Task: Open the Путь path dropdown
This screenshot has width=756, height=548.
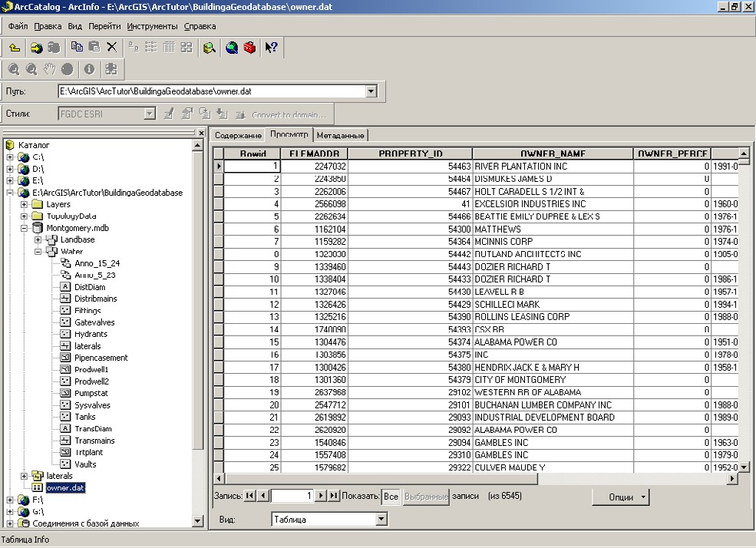Action: (371, 91)
